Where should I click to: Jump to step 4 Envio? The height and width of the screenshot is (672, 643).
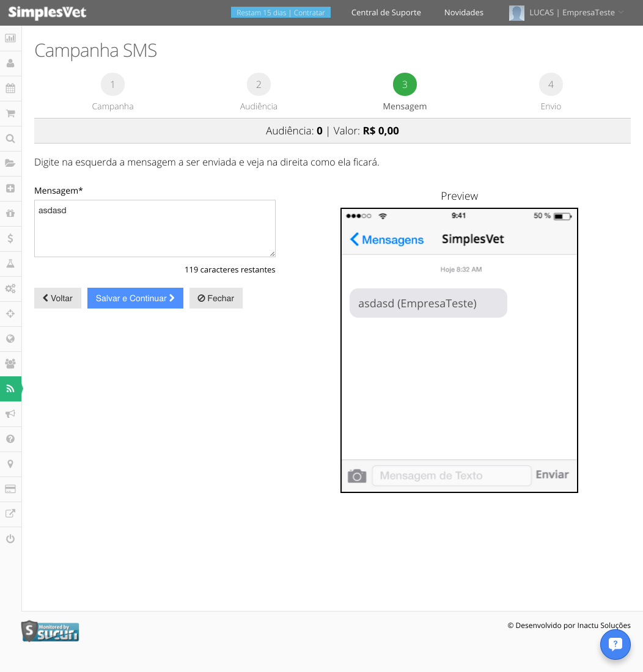click(x=551, y=92)
